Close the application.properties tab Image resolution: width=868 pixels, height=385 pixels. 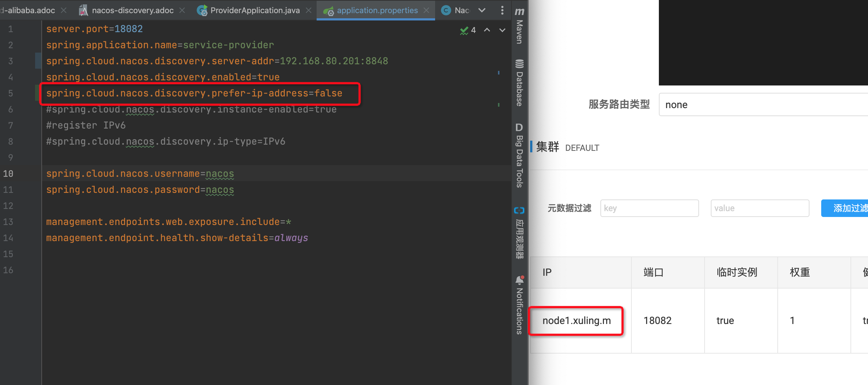pyautogui.click(x=426, y=11)
